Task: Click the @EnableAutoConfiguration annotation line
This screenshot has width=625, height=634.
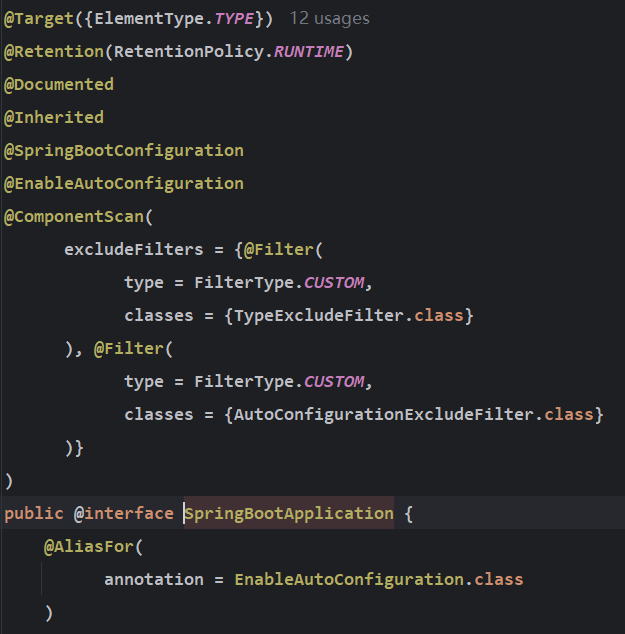Action: 124,184
